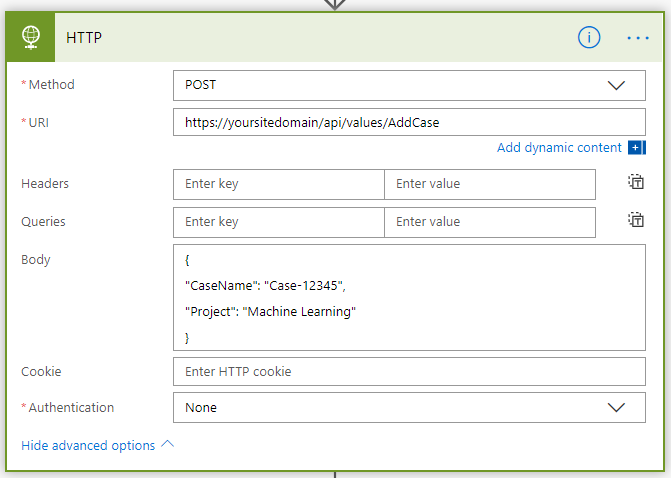Click the connector arrow above HTTP card
Viewport: 671px width, 478px height.
335,4
